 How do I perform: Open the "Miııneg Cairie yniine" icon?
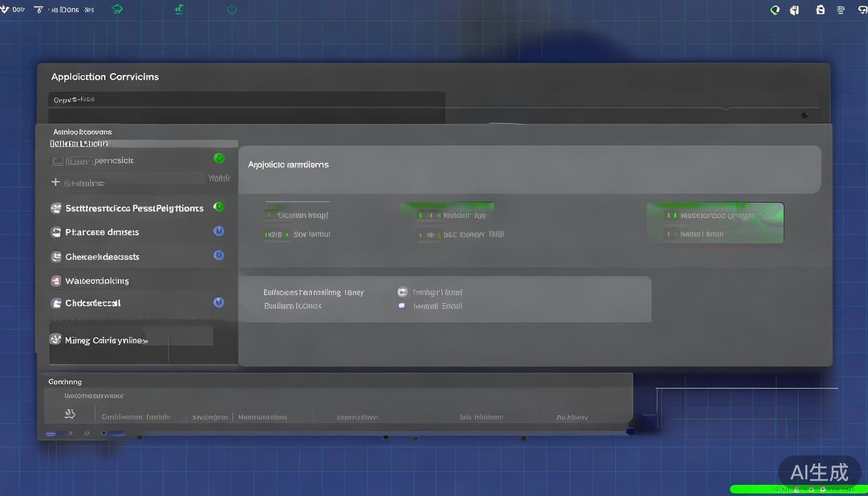point(56,340)
